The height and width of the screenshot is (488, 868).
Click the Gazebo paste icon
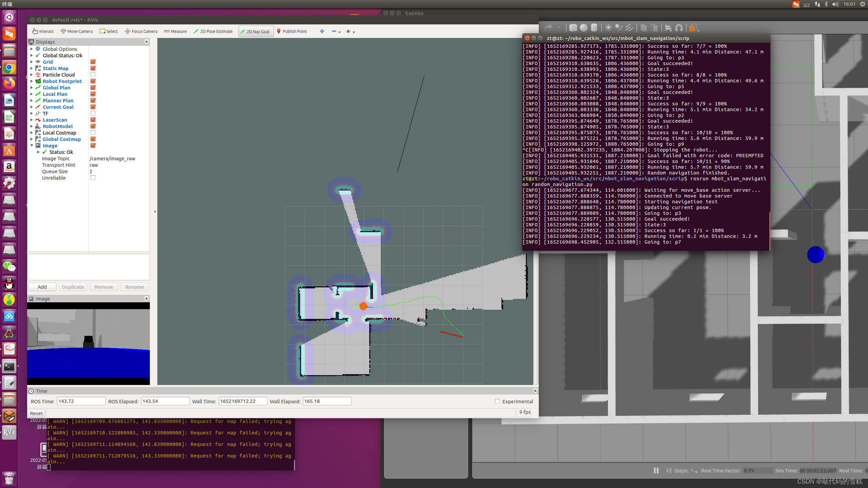tap(654, 28)
